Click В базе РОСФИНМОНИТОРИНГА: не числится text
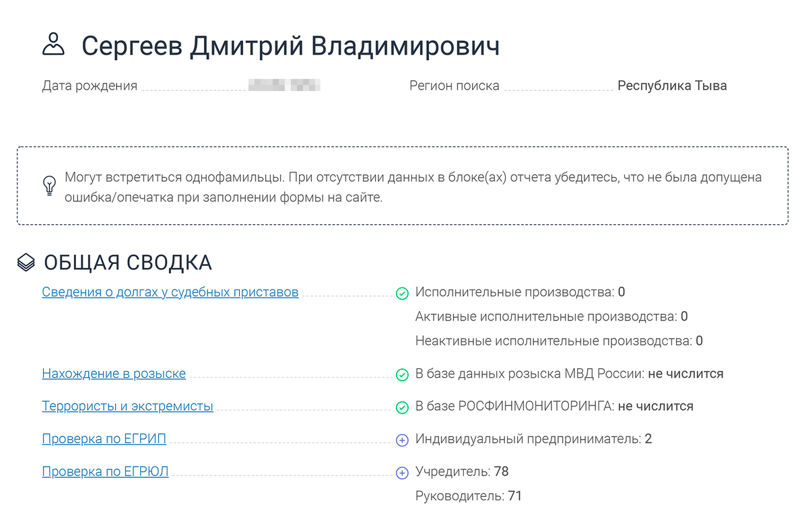This screenshot has height=532, width=808. pyautogui.click(x=554, y=406)
